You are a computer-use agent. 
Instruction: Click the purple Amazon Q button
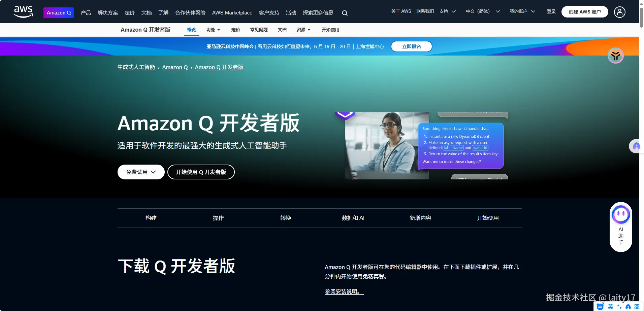(59, 13)
